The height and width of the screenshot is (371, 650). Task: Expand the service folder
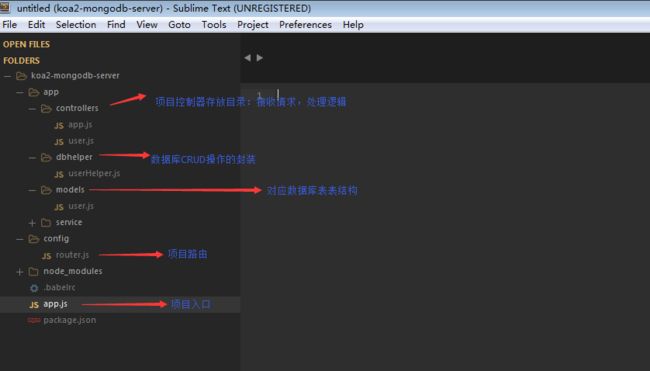point(32,223)
